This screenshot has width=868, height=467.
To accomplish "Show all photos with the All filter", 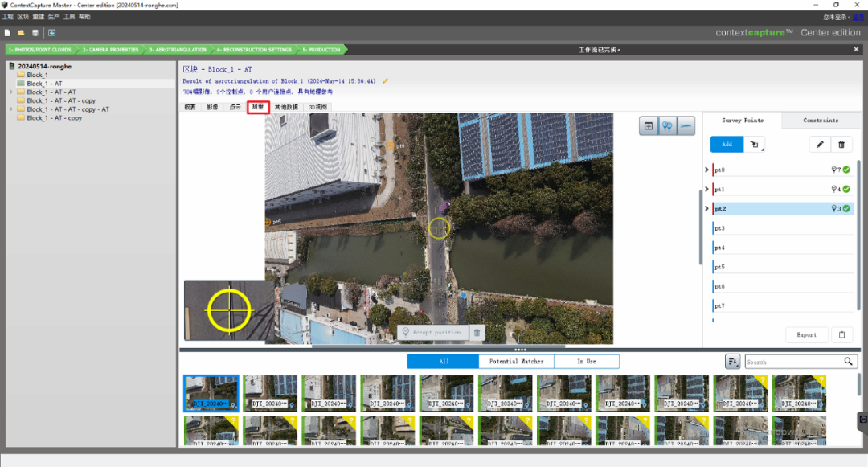I will pyautogui.click(x=444, y=362).
